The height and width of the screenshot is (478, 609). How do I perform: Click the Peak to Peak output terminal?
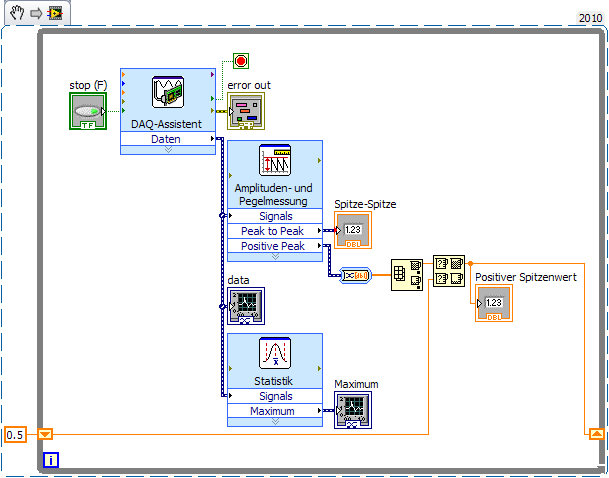[275, 231]
